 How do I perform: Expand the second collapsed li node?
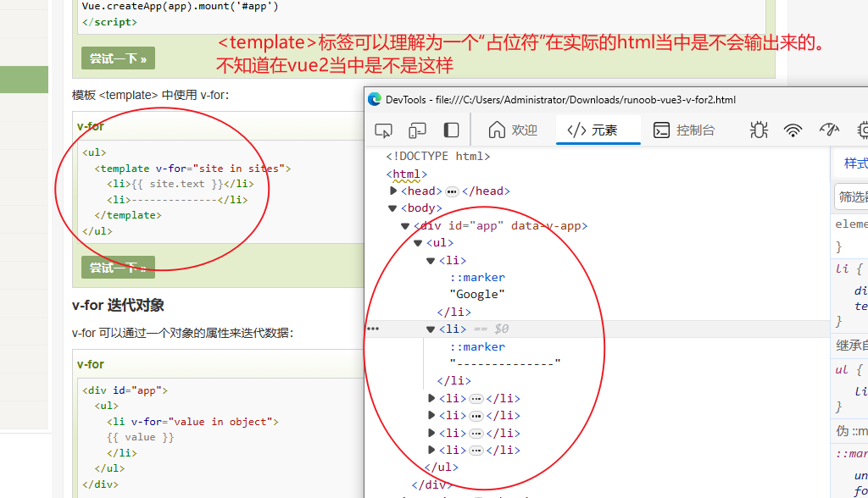[x=431, y=415]
